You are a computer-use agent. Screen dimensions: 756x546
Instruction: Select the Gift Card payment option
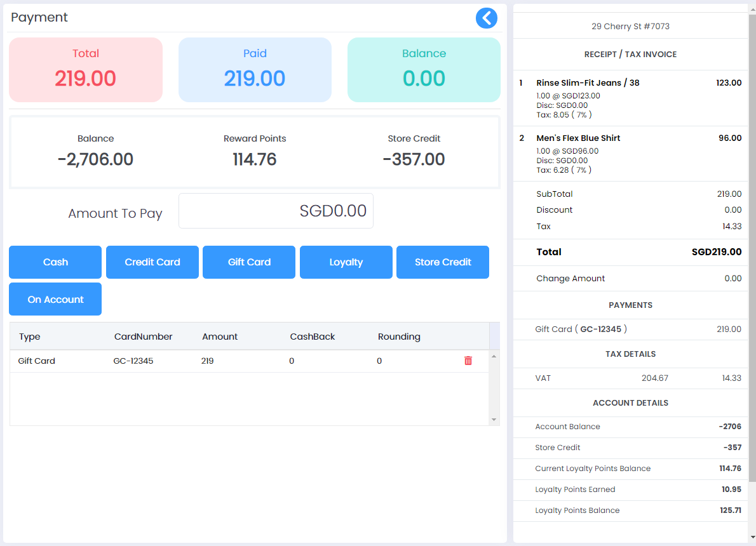(x=248, y=262)
